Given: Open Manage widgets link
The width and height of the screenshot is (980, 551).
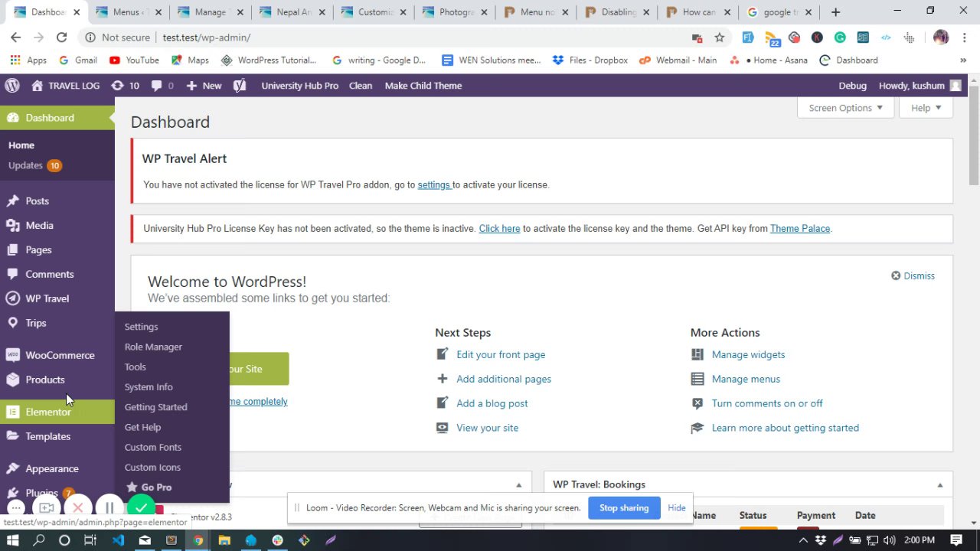Looking at the screenshot, I should [x=748, y=354].
